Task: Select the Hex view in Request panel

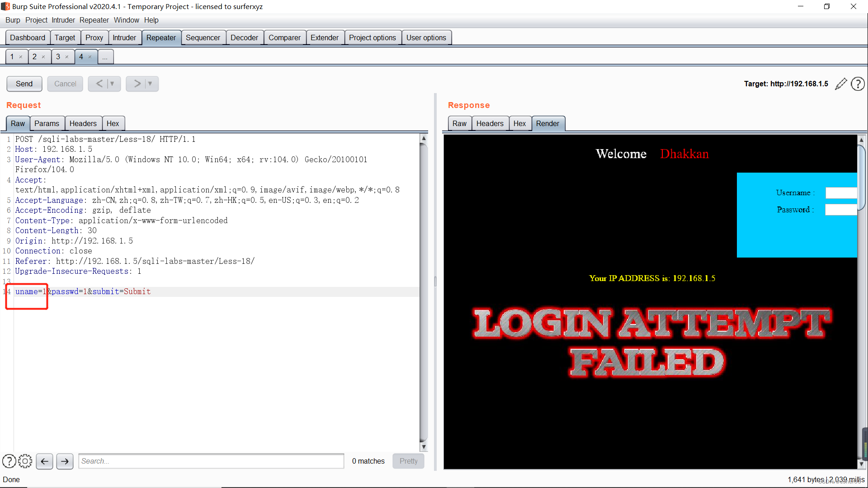Action: [113, 123]
